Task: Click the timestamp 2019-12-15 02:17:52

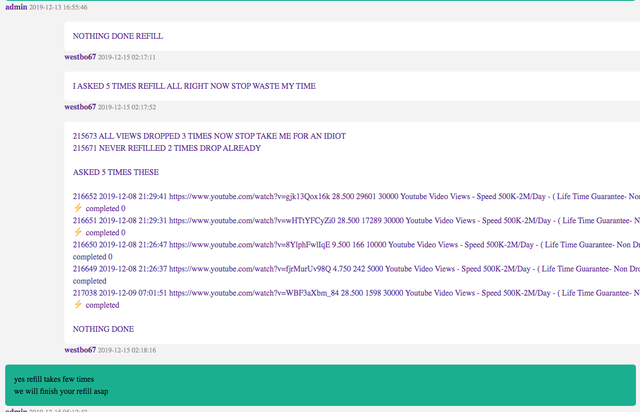Action: click(x=127, y=107)
